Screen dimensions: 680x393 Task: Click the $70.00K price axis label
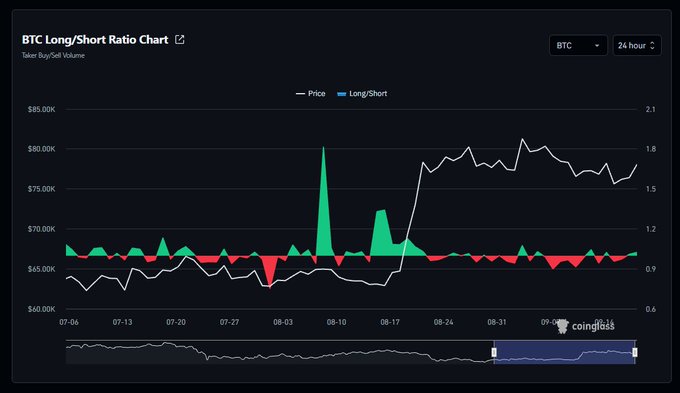42,229
